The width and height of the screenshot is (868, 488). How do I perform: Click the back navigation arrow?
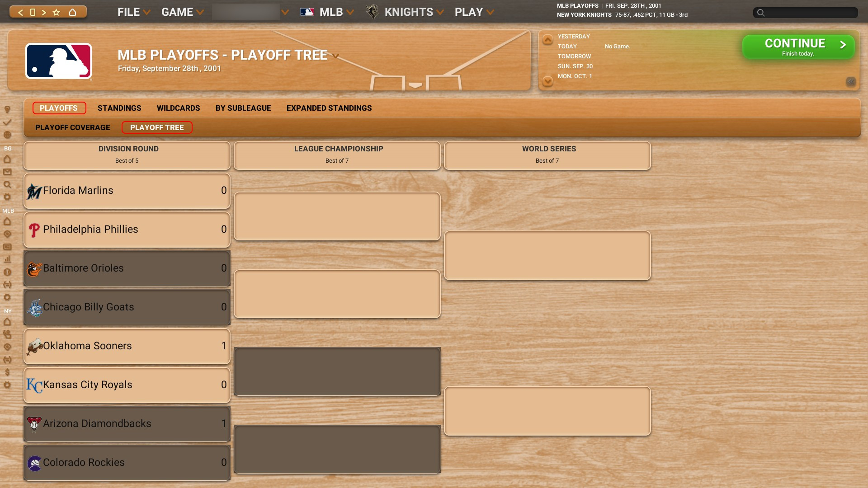pyautogui.click(x=20, y=12)
